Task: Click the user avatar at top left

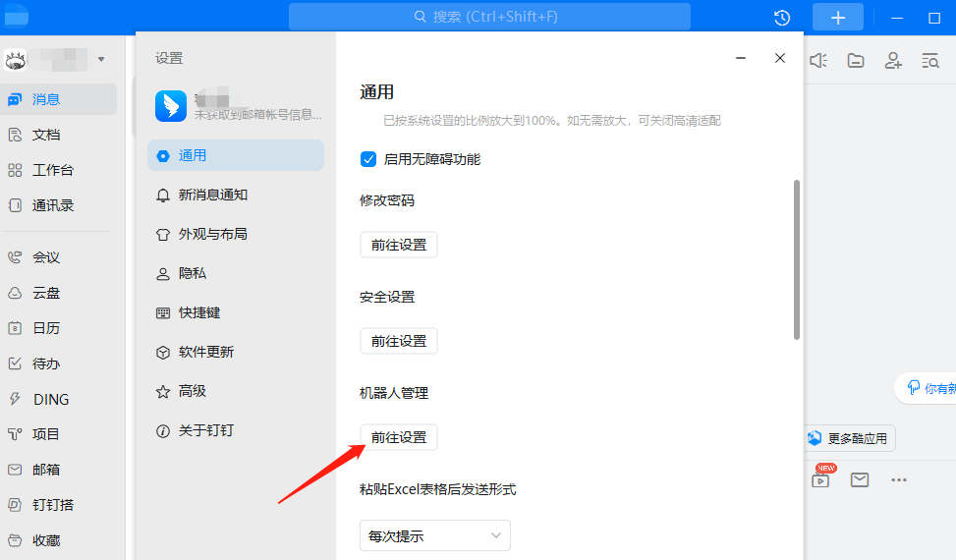Action: click(x=15, y=60)
